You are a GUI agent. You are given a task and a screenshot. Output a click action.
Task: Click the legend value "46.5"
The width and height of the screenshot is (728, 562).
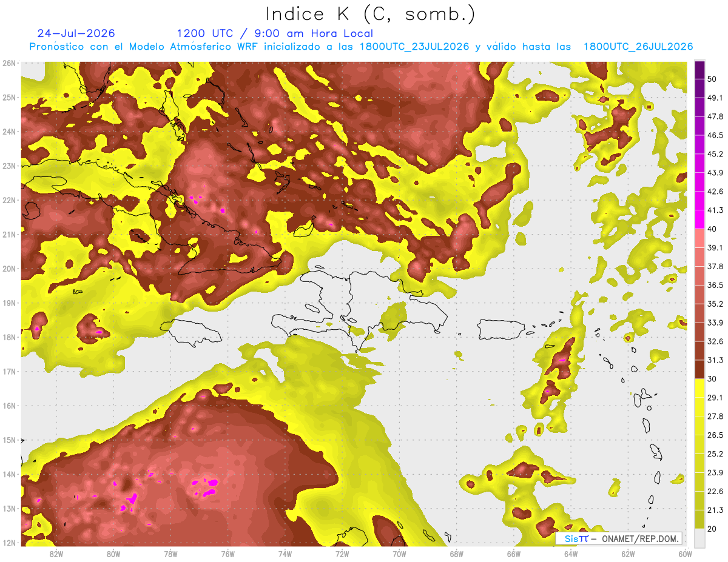coord(715,135)
